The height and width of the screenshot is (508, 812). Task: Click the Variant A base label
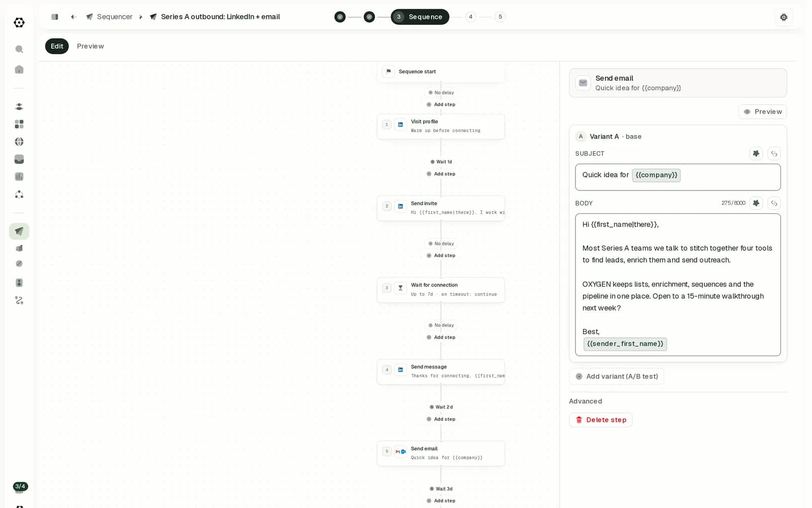pyautogui.click(x=615, y=137)
